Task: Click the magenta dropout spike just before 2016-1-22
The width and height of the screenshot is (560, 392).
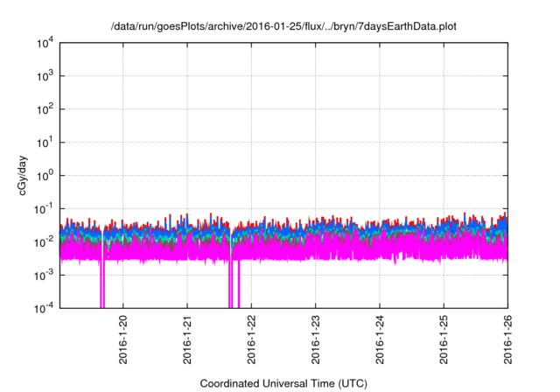Action: [239, 283]
